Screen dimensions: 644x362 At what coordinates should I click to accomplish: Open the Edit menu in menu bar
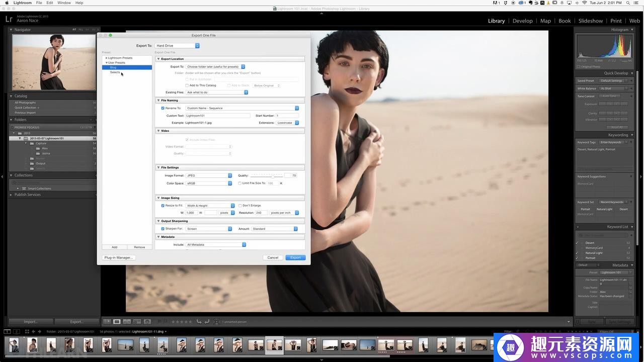(x=50, y=3)
